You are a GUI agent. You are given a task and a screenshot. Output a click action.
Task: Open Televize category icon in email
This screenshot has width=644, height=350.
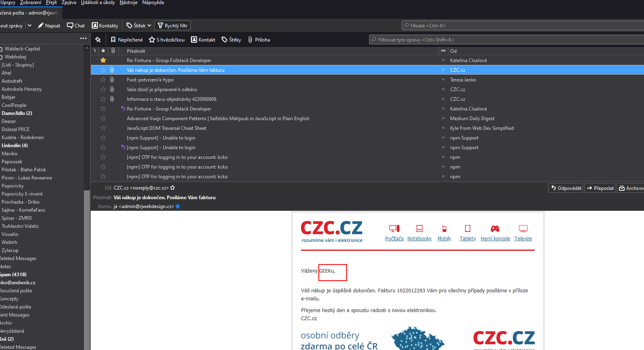coord(523,229)
